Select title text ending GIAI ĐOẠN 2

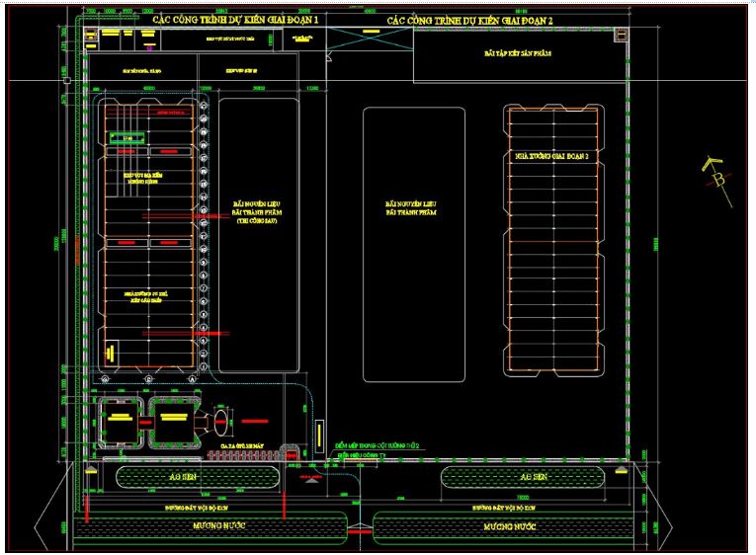pos(469,20)
